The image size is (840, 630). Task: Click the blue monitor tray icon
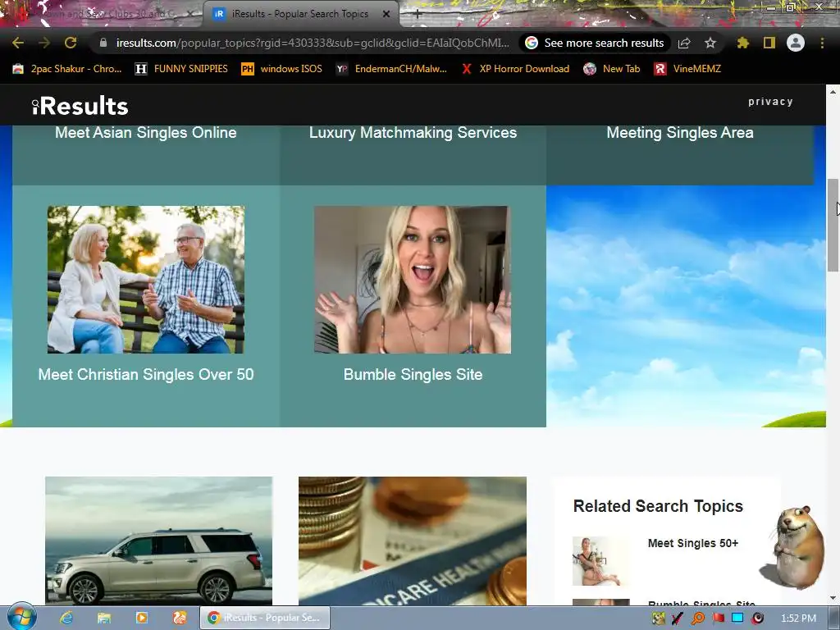(x=737, y=619)
